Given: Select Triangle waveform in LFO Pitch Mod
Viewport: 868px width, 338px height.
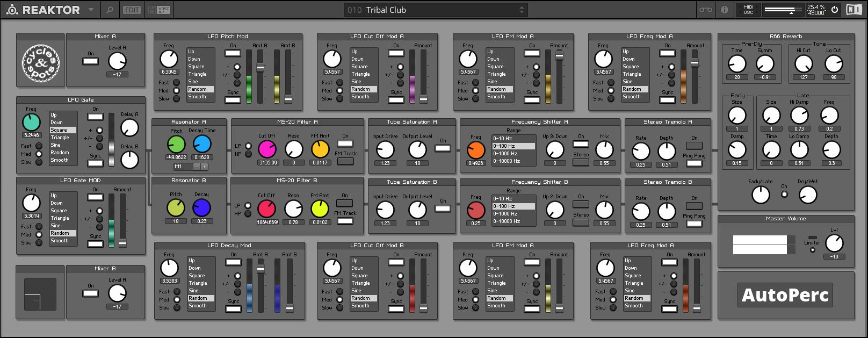Looking at the screenshot, I should coord(200,74).
